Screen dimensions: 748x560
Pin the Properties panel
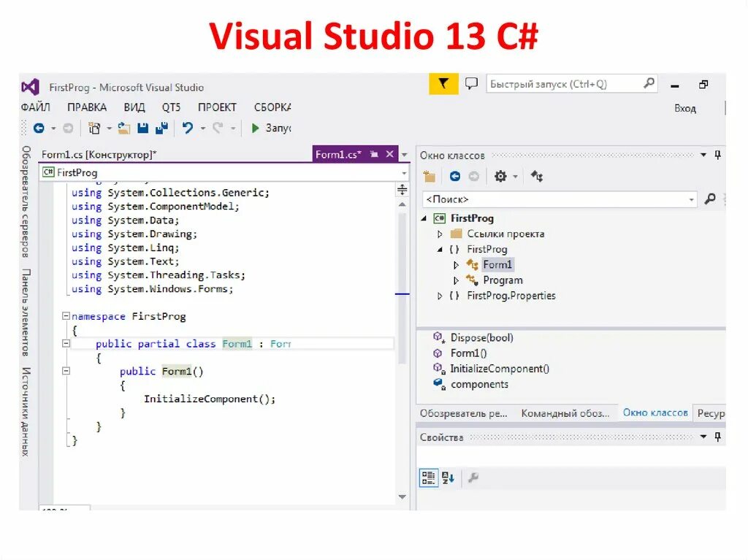tap(717, 437)
